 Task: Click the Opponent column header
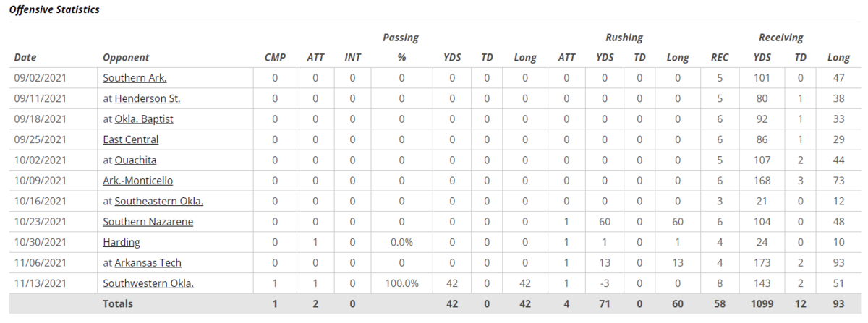(126, 58)
